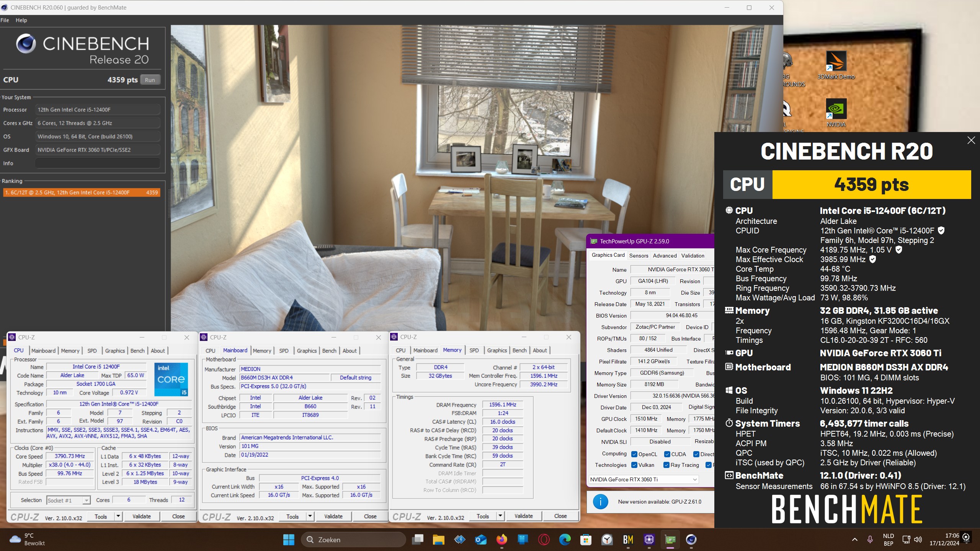This screenshot has height=551, width=980.
Task: Click the taskbar clock showing 17:06
Action: click(x=944, y=540)
